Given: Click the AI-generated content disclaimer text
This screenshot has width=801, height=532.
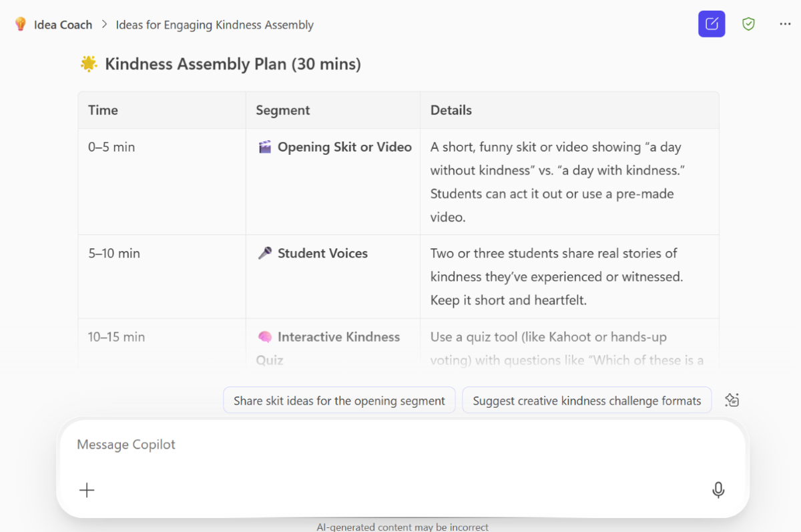Looking at the screenshot, I should pyautogui.click(x=402, y=527).
